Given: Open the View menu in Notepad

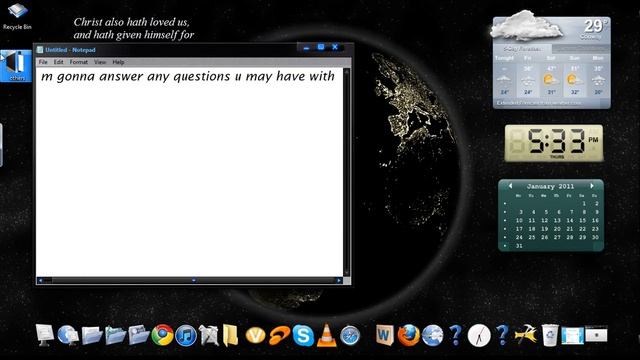Looking at the screenshot, I should coord(100,62).
